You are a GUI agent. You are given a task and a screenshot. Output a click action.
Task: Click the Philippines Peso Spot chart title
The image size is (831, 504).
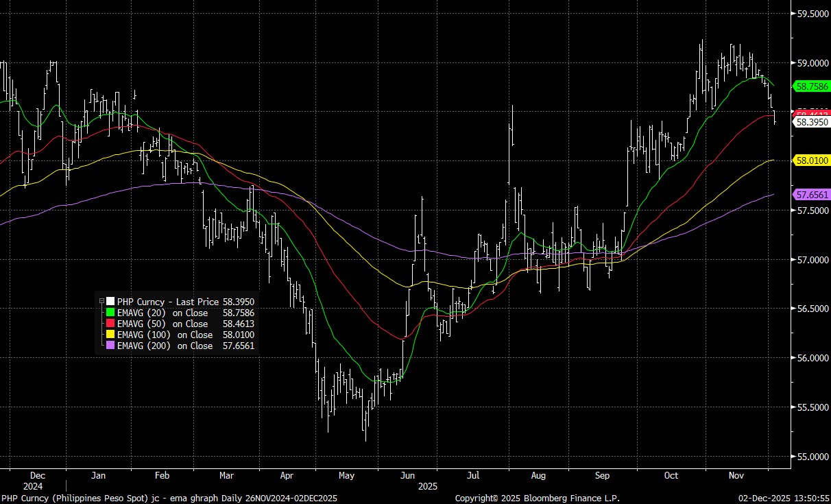[x=168, y=498]
